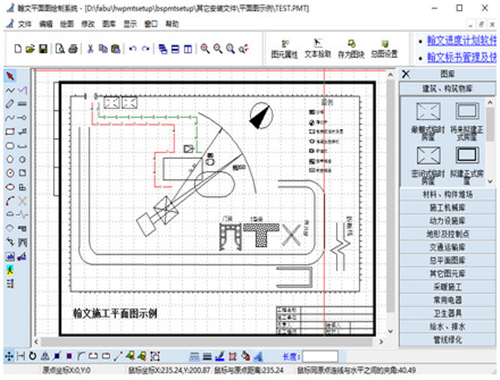Screen dimensions: 500x380
Task: Click the first magnifier zoom icon
Action: pyautogui.click(x=205, y=49)
